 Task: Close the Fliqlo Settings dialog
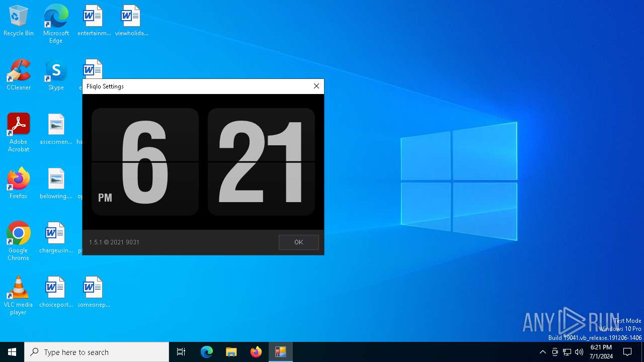(316, 86)
